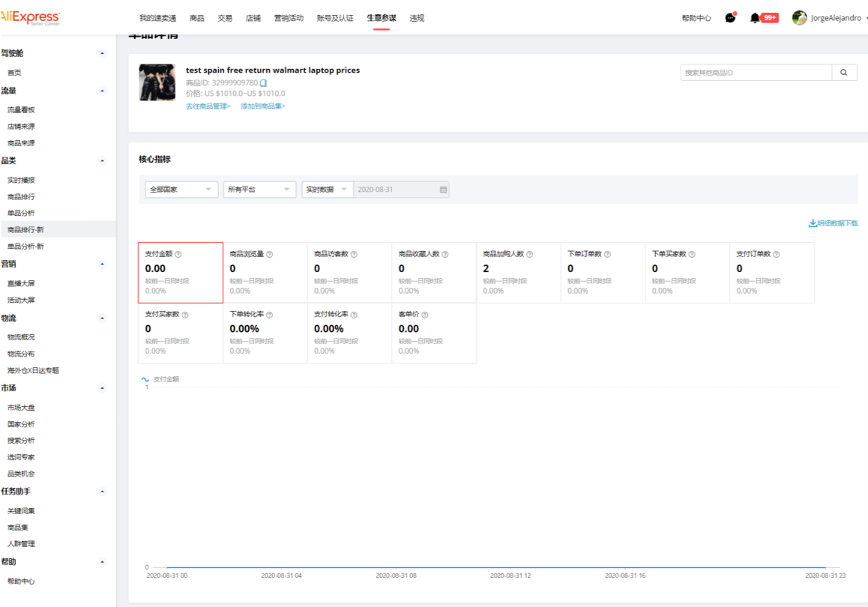The width and height of the screenshot is (868, 607).
Task: Collapse the 流量 sidebar section
Action: [x=103, y=91]
